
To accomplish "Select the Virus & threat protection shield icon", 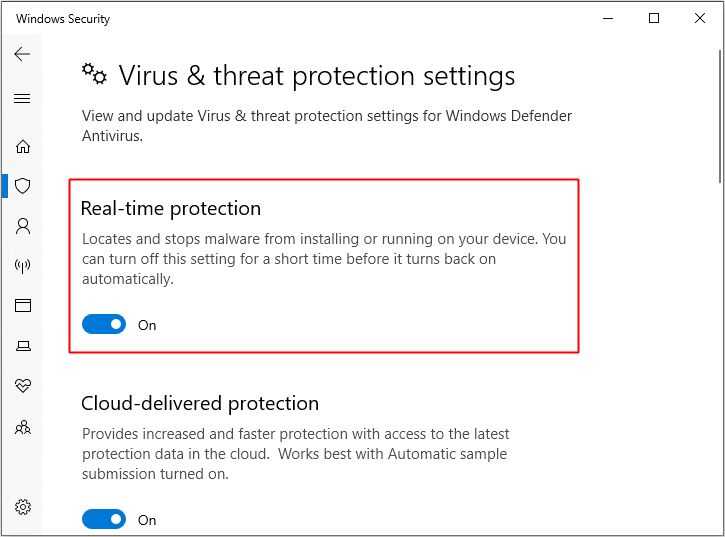I will pyautogui.click(x=23, y=186).
